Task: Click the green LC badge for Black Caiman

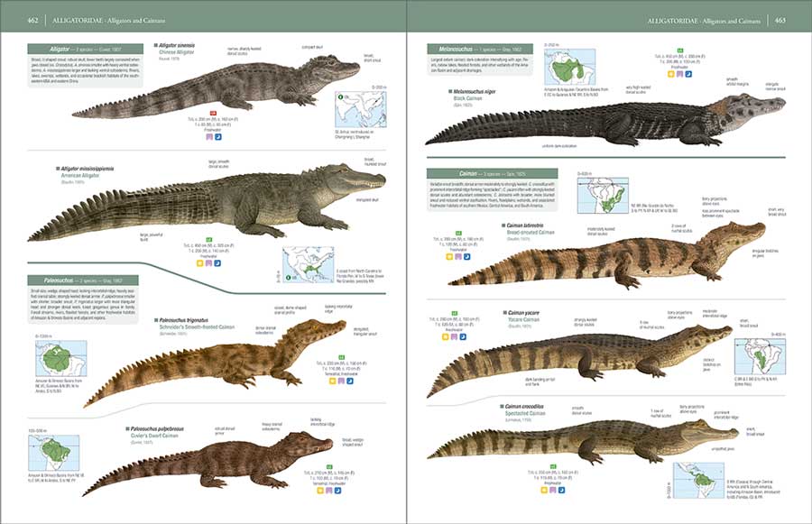Action: pyautogui.click(x=680, y=51)
